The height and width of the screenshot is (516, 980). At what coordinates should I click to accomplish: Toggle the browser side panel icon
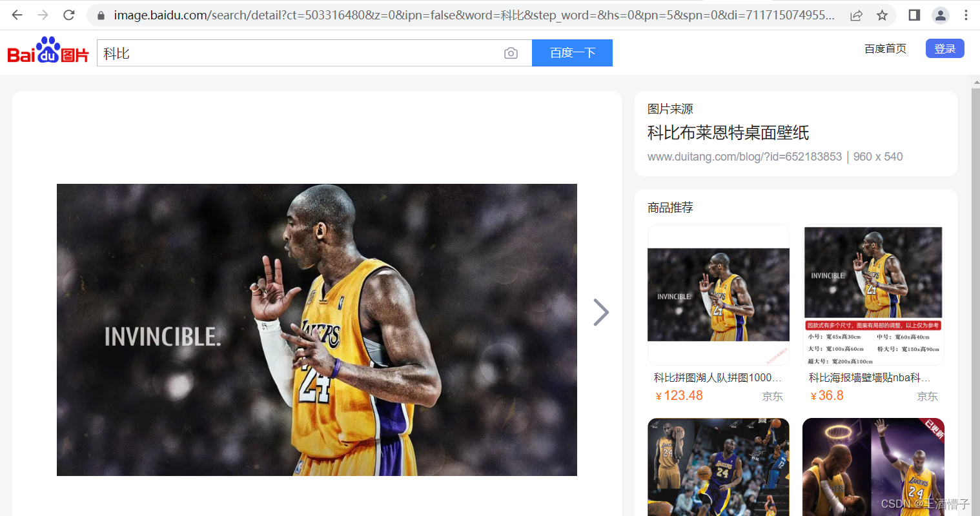click(914, 15)
